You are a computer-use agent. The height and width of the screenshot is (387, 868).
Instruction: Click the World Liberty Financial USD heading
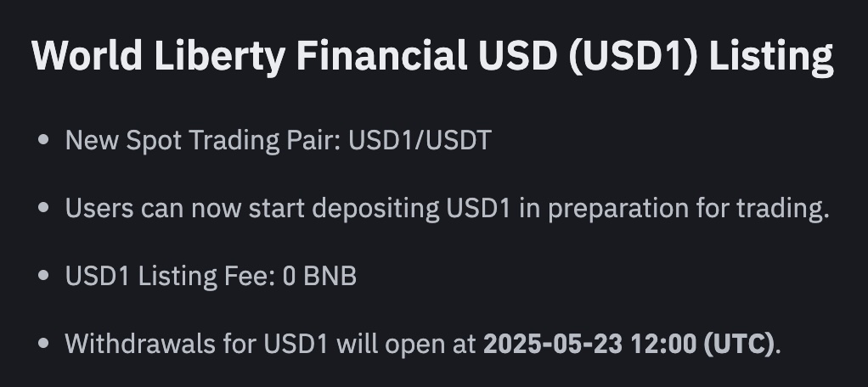point(432,56)
